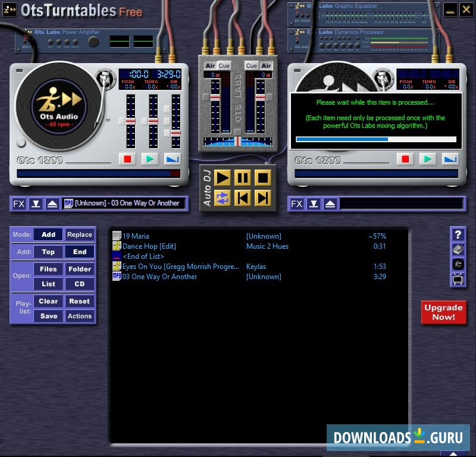Load next item into right deck
The image size is (476, 457).
314,204
